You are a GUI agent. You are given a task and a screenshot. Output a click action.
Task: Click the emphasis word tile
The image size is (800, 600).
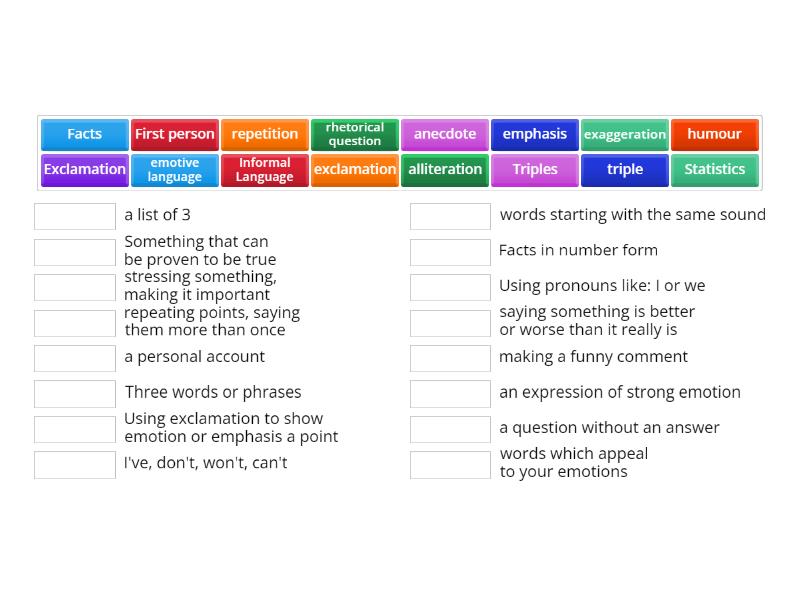[534, 134]
